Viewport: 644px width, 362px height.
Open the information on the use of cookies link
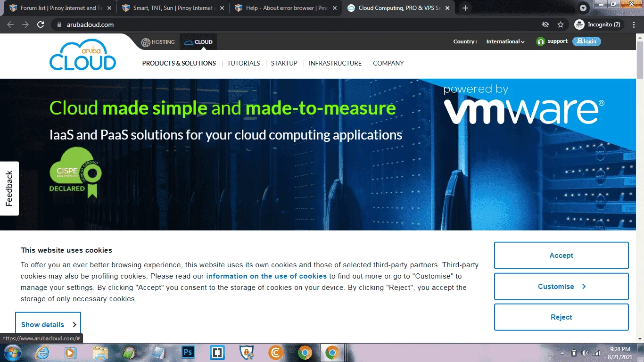click(x=266, y=276)
